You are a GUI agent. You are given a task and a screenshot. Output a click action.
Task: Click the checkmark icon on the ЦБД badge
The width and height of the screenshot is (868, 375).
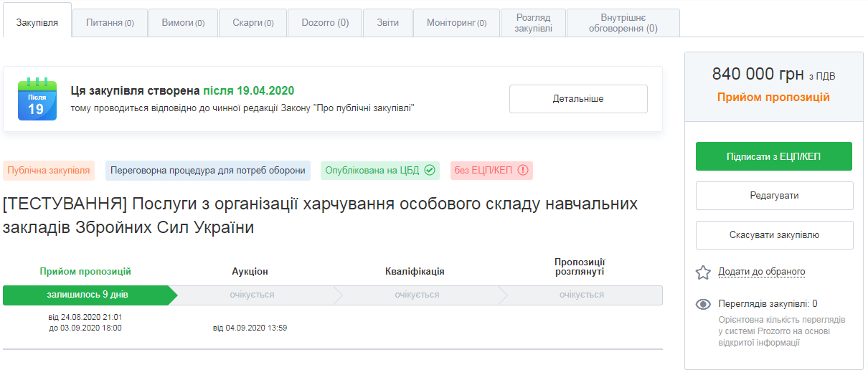pyautogui.click(x=430, y=171)
